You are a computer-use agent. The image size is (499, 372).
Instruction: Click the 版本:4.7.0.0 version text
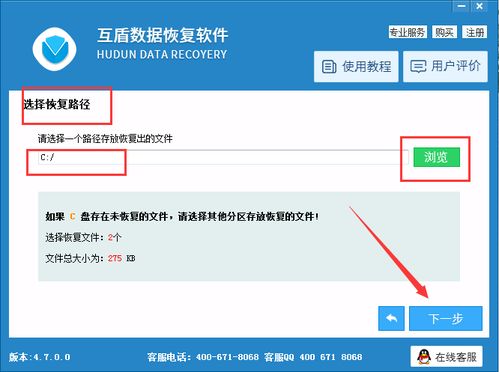[40, 357]
